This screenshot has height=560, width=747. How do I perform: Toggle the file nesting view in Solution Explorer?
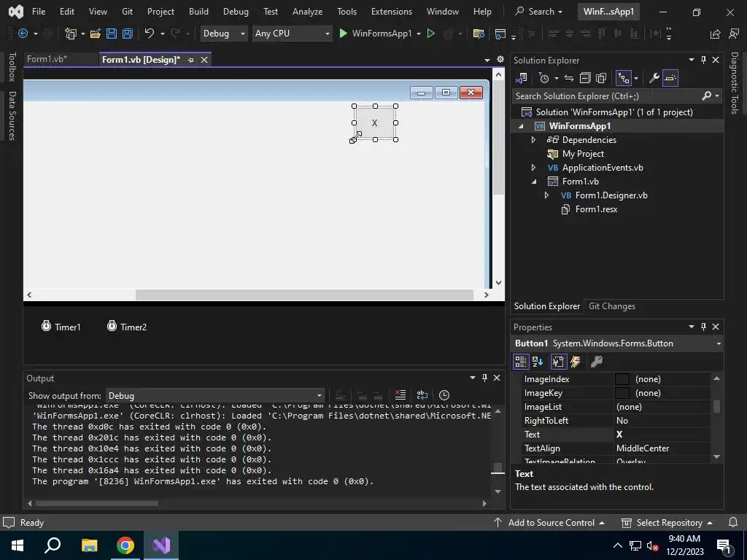(x=623, y=77)
